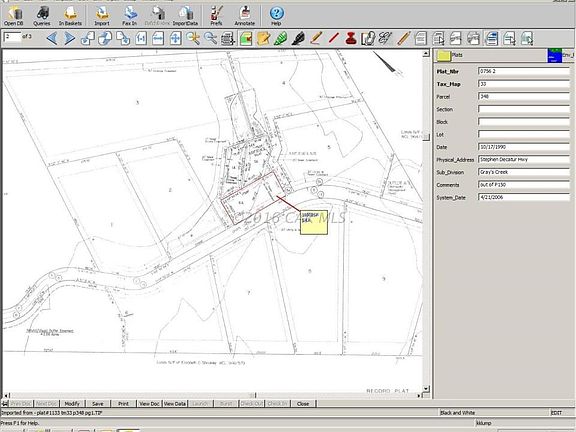Select the green highlighter tool
Viewport: 576px width, 432px height.
280,38
